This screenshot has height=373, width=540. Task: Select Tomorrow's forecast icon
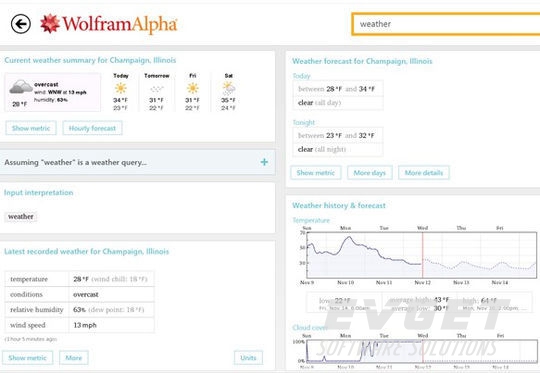tap(157, 89)
